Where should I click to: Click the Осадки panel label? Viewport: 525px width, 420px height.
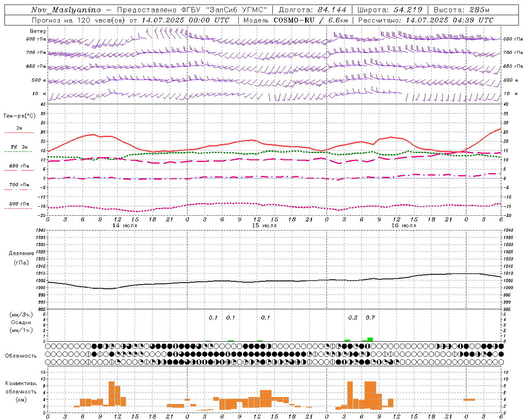point(21,323)
